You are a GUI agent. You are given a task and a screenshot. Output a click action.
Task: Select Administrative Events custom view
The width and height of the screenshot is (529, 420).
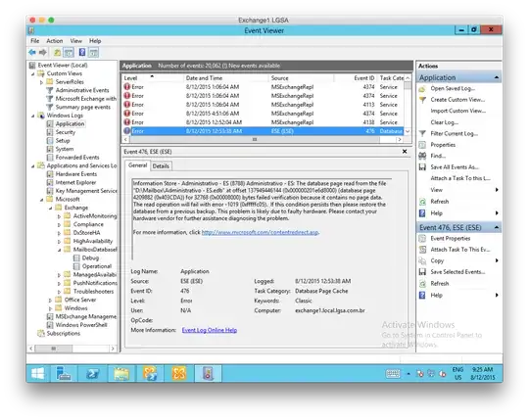[82, 90]
